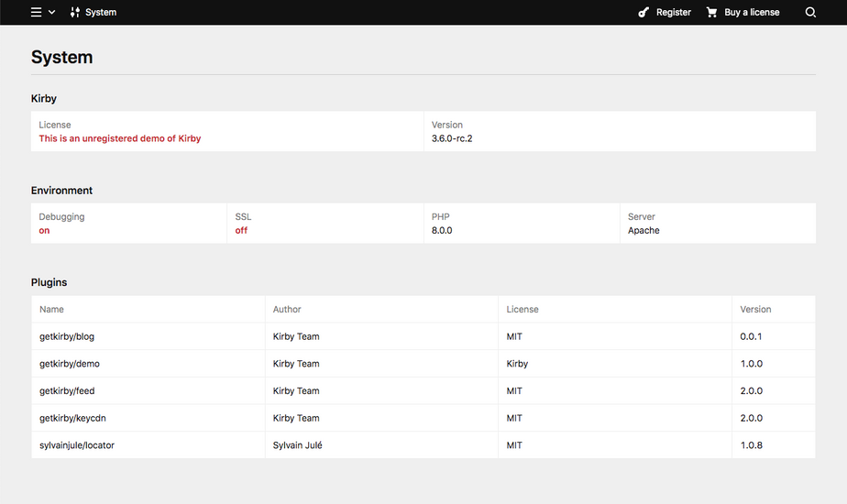Click the System breadcrumb label

101,13
